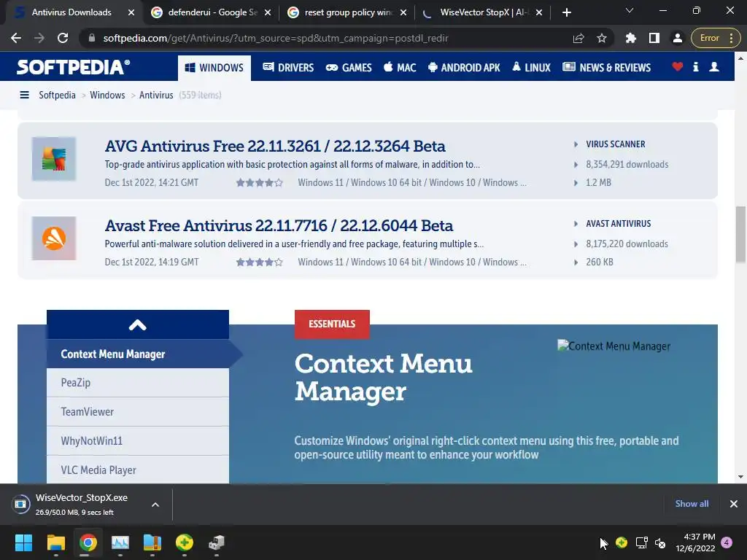Click Show all downloads
747x560 pixels.
pos(692,504)
